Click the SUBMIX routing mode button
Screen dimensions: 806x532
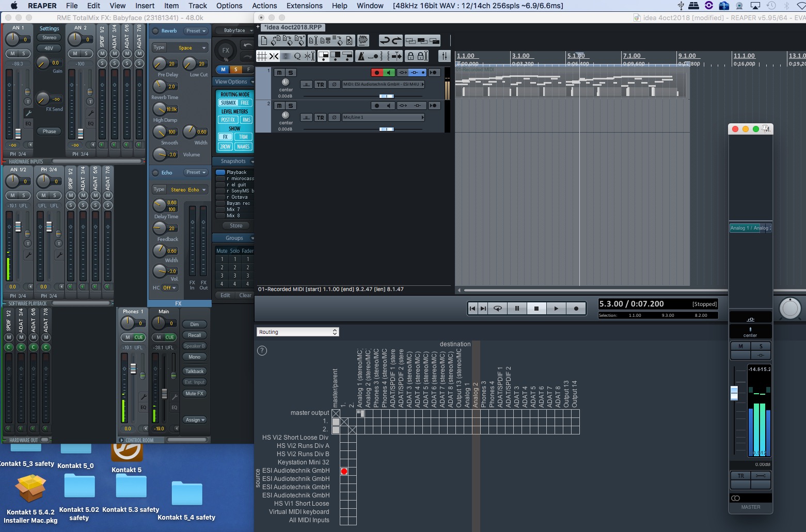228,103
